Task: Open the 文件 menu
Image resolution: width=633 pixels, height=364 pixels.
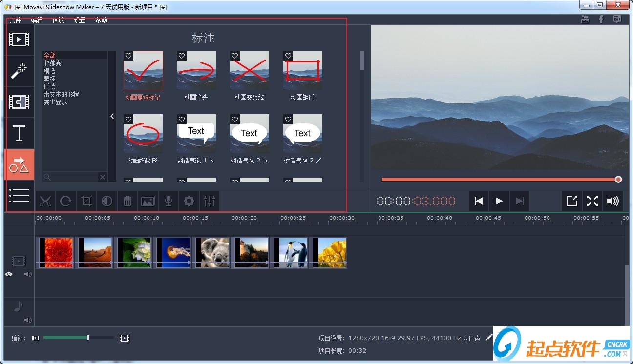Action: pyautogui.click(x=15, y=20)
